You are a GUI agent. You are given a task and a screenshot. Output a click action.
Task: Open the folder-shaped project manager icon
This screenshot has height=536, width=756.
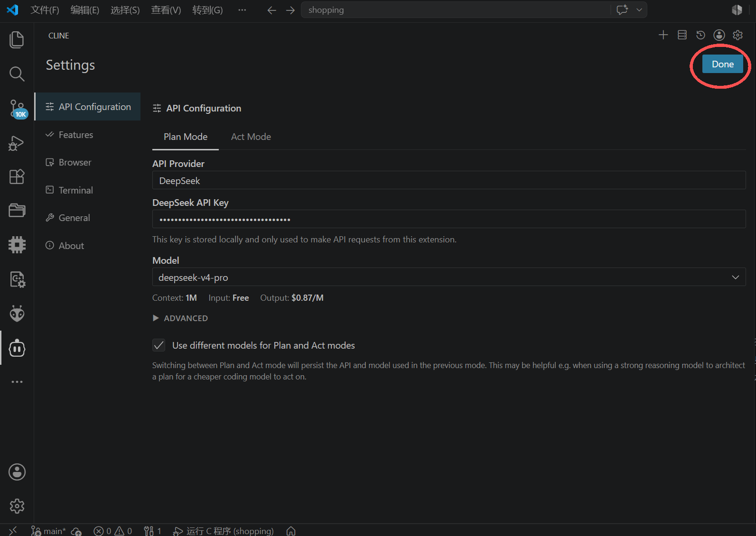coord(17,211)
